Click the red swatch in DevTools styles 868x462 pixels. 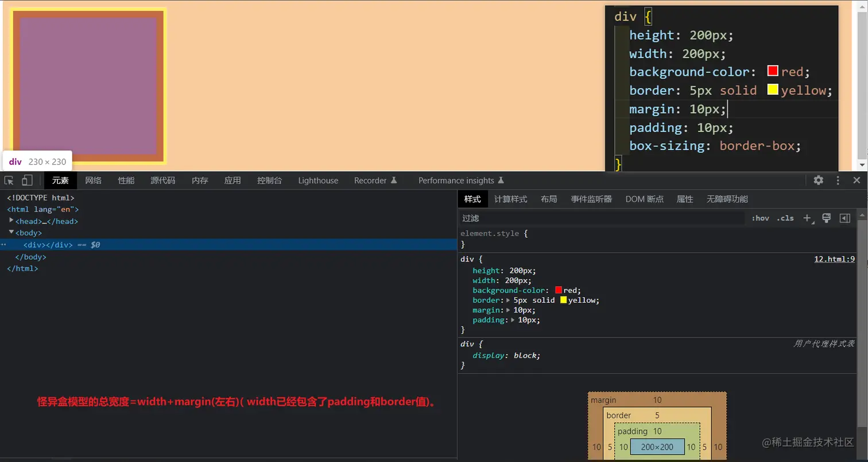(559, 290)
